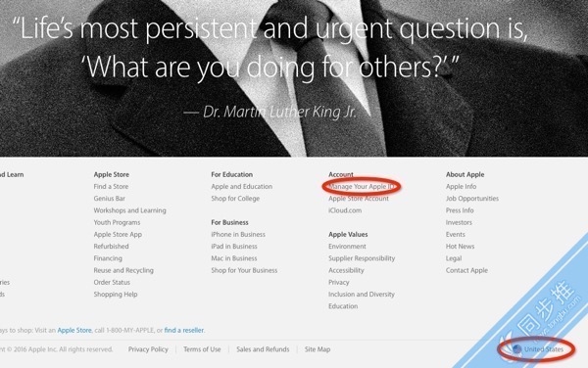Screen dimensions: 588x368
Task: Open the Investors link
Action: 459,222
